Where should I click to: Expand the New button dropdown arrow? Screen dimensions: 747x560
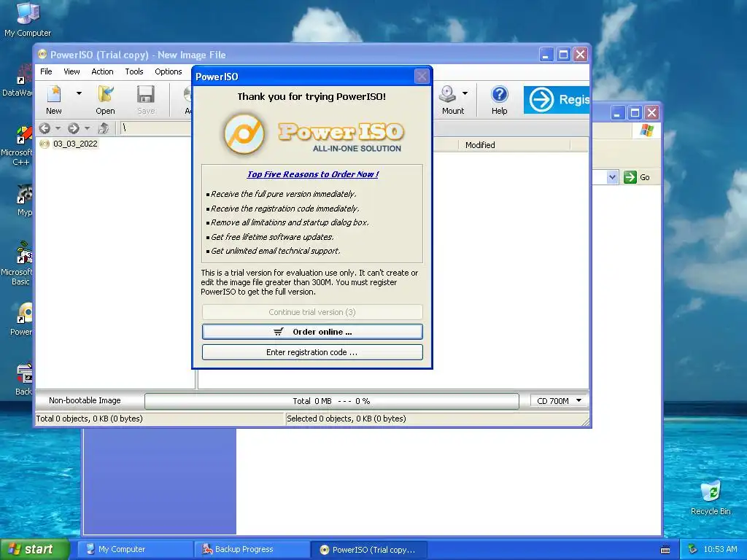coord(79,94)
